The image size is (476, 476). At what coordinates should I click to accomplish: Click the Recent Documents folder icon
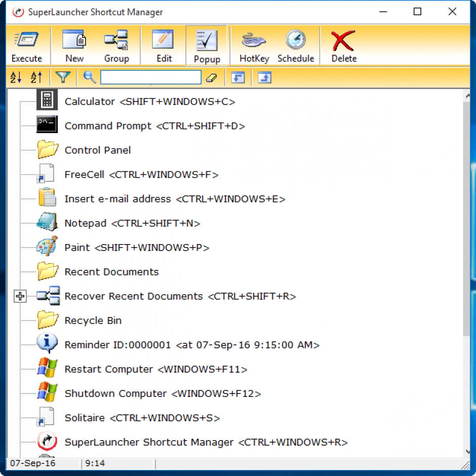point(48,271)
